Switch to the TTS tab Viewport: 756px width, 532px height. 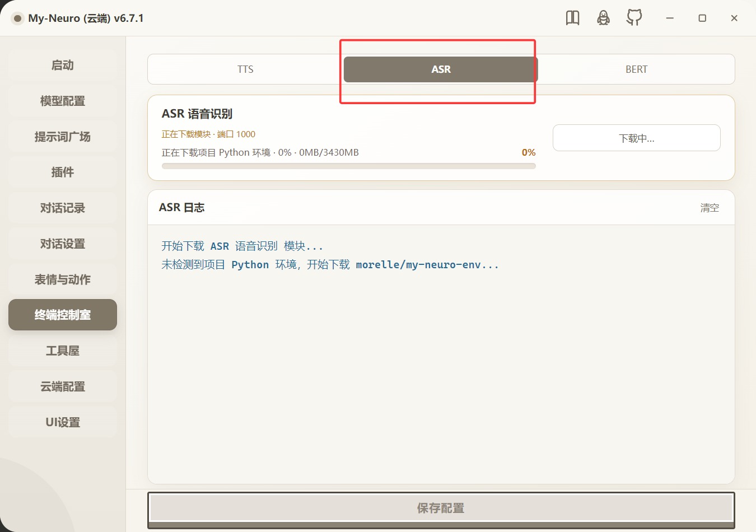coord(245,69)
